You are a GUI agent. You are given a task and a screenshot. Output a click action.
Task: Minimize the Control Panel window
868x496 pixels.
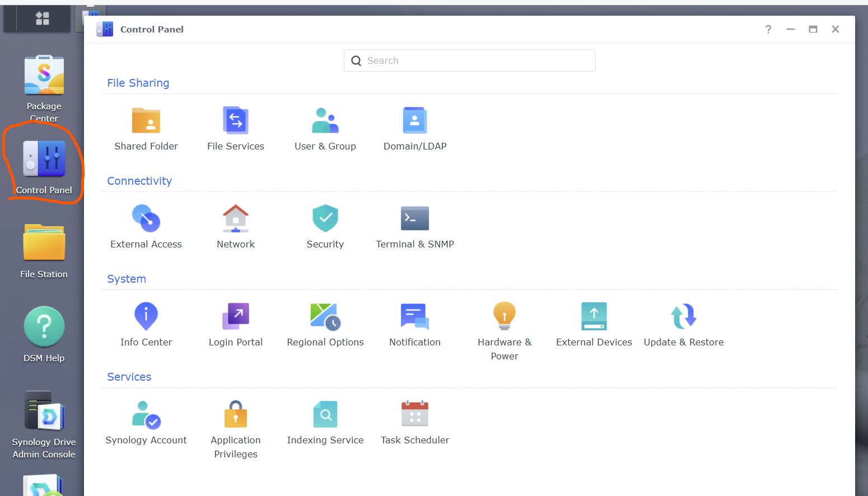click(791, 29)
